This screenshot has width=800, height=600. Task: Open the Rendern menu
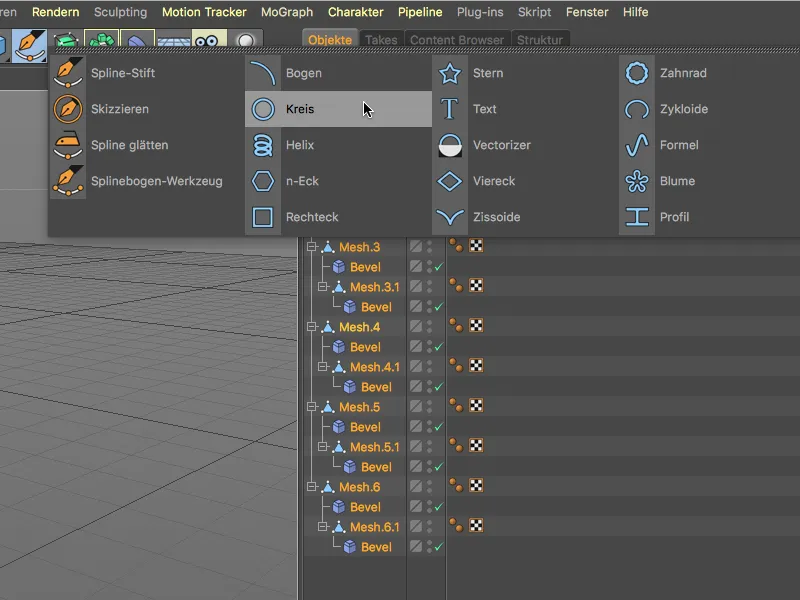coord(55,12)
